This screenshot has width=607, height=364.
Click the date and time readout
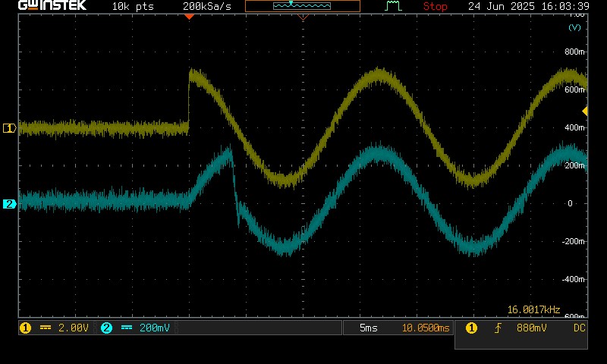[529, 6]
